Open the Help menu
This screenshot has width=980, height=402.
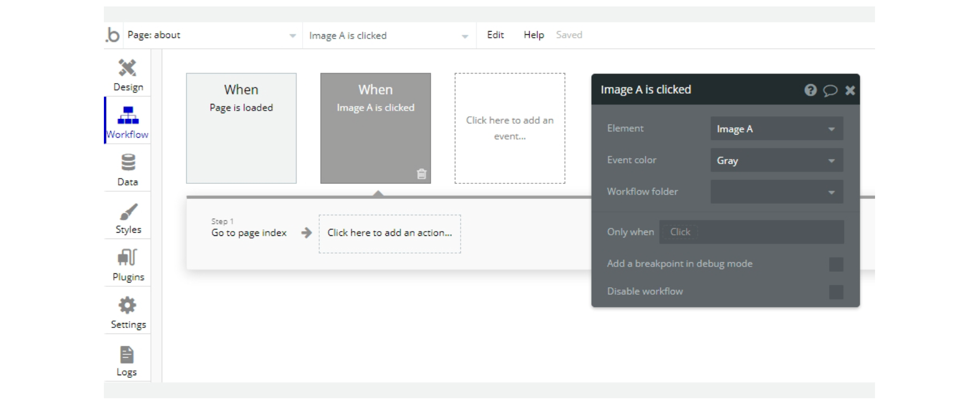533,35
